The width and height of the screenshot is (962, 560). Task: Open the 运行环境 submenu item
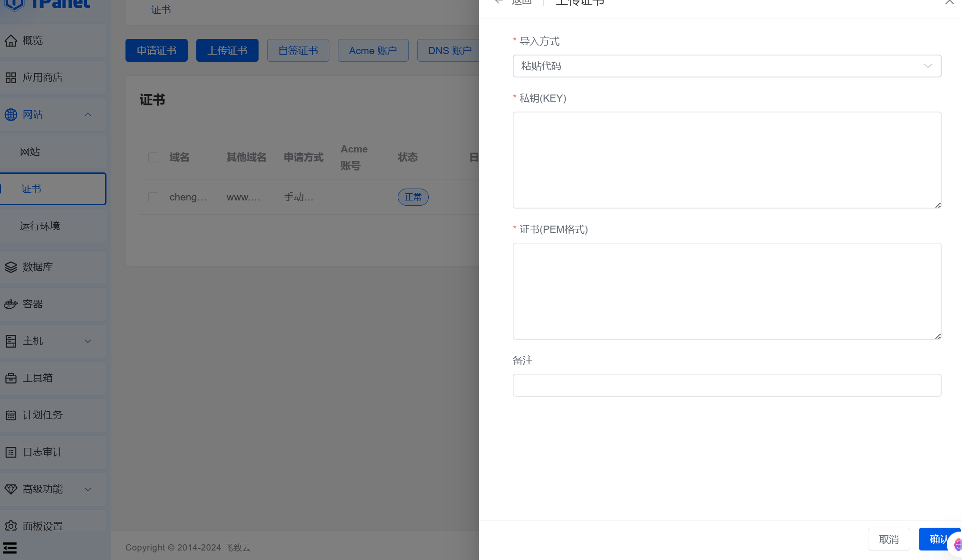(x=40, y=226)
